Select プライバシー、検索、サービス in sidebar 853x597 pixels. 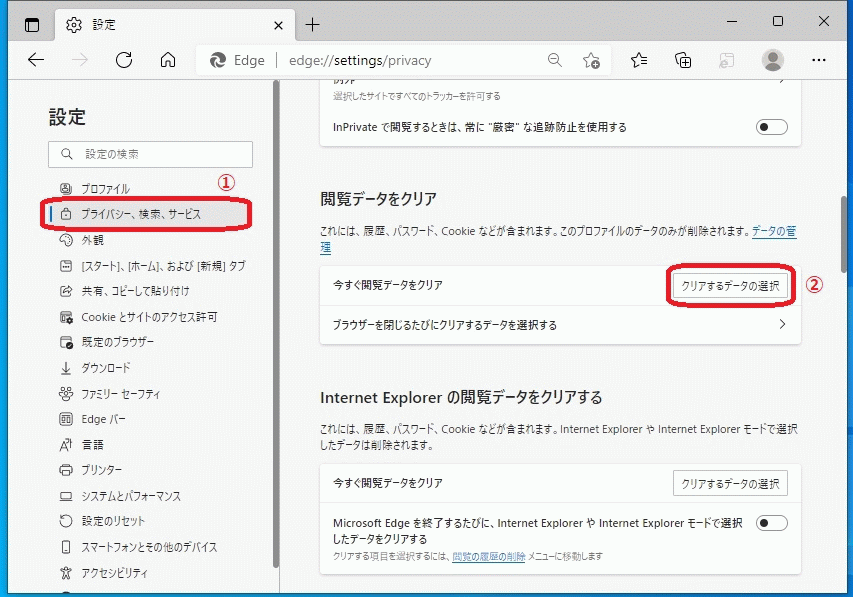146,214
